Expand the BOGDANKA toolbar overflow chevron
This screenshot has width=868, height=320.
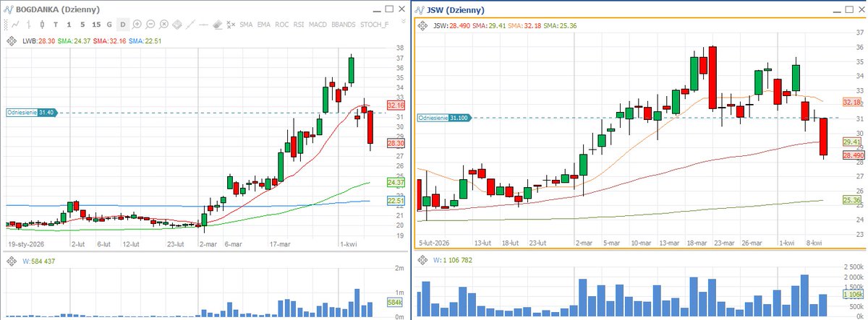[x=404, y=22]
